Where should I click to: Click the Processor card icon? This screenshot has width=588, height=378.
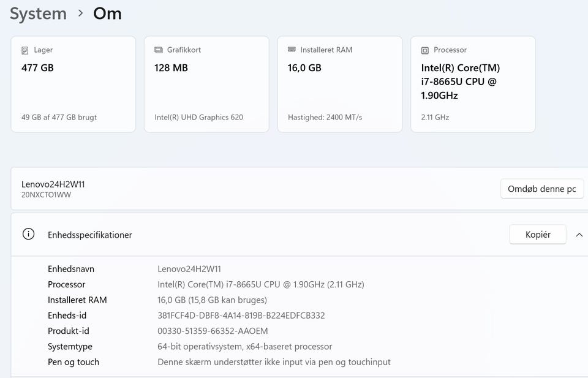425,50
